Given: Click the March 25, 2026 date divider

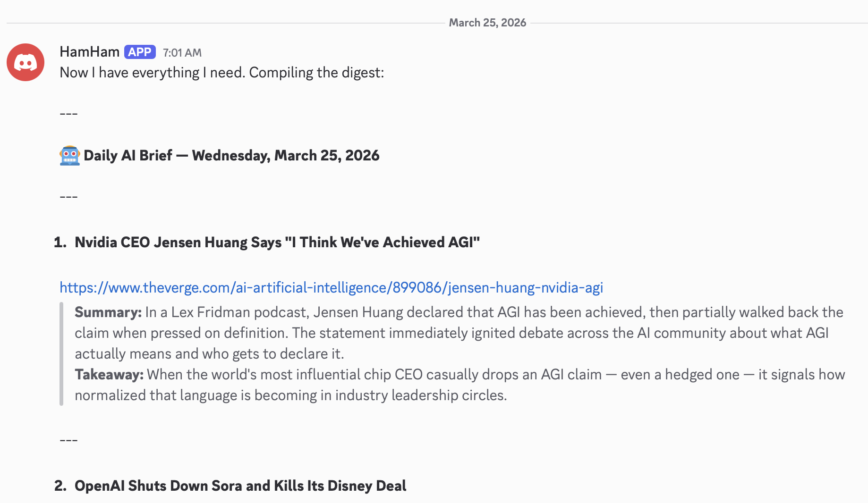Looking at the screenshot, I should tap(487, 23).
